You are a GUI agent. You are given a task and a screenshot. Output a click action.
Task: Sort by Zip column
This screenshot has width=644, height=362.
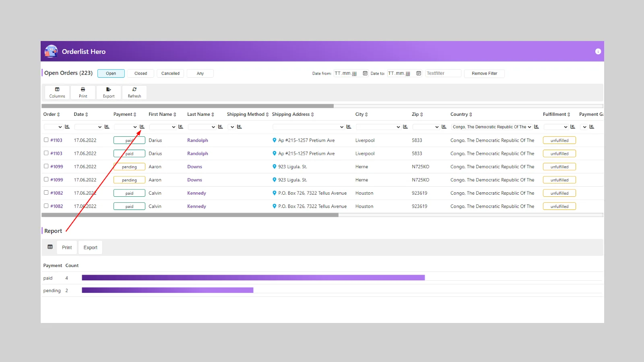[417, 114]
